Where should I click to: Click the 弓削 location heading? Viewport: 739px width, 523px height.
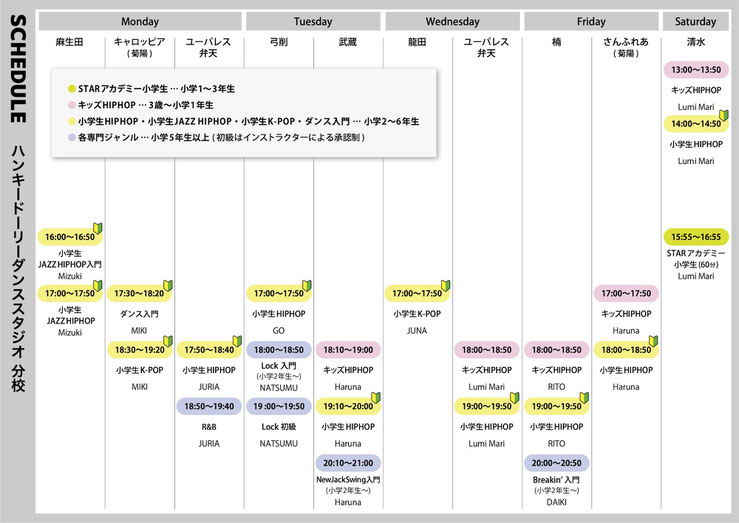click(279, 42)
